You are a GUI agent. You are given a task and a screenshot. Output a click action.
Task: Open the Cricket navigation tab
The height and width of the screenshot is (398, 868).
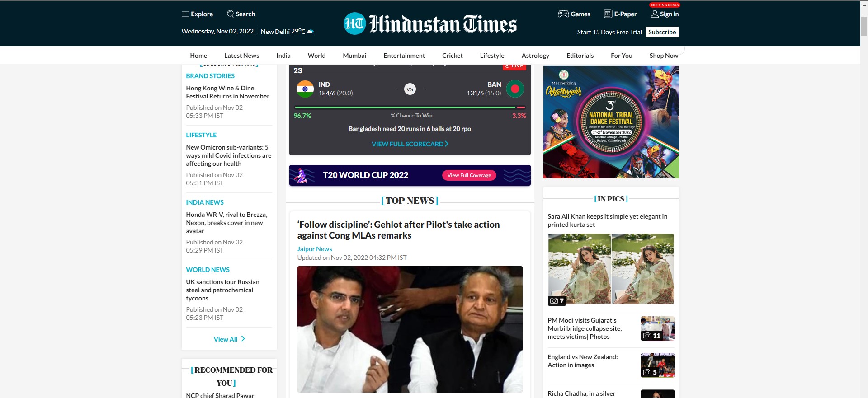point(452,56)
